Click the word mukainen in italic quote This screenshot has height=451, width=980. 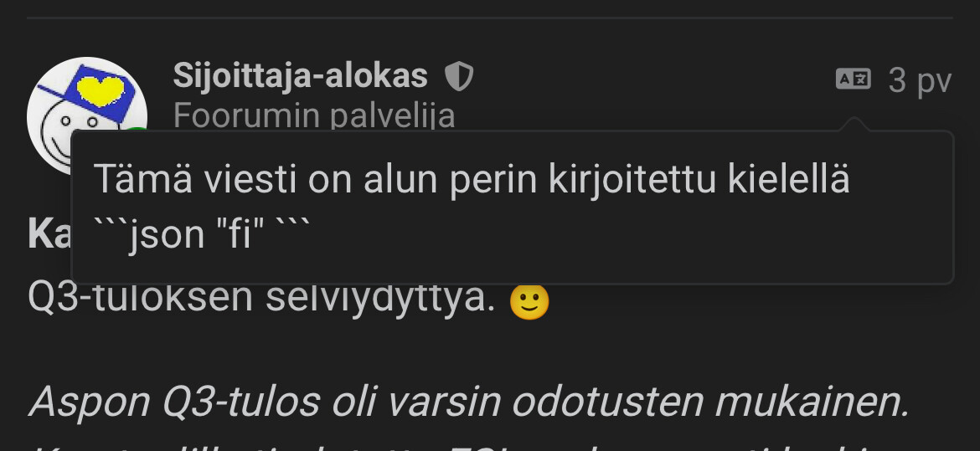pyautogui.click(x=812, y=402)
